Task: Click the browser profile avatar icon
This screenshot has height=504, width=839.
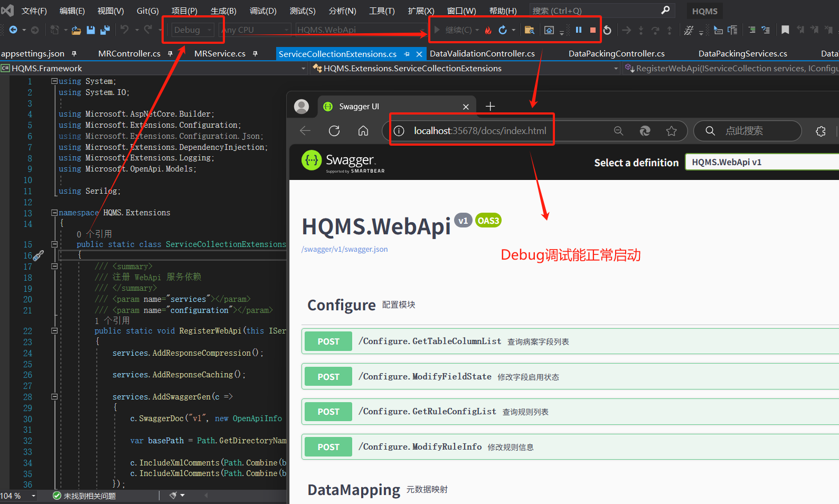Action: click(301, 106)
